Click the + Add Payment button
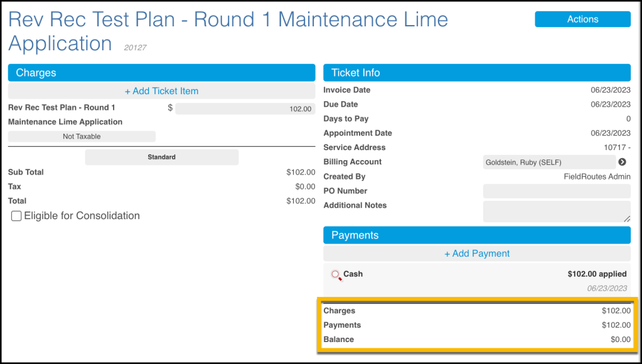 (476, 254)
